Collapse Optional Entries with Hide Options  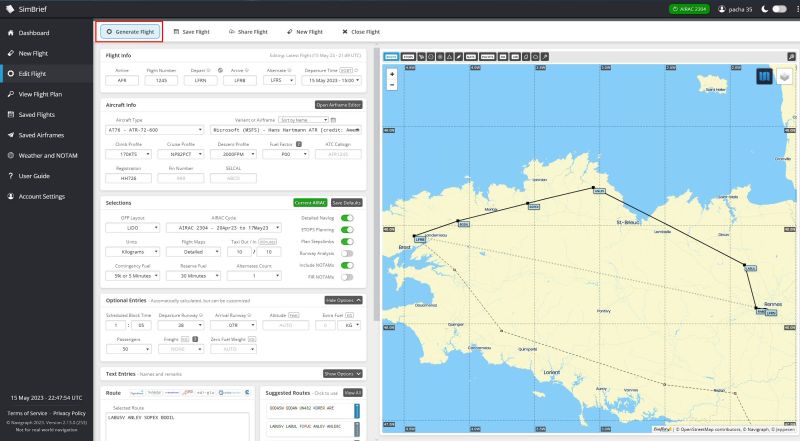(x=343, y=300)
